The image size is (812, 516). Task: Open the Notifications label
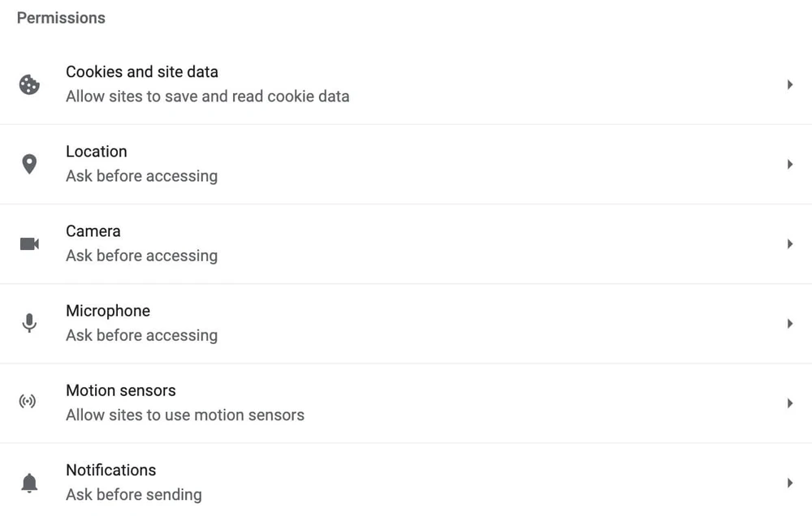(111, 470)
